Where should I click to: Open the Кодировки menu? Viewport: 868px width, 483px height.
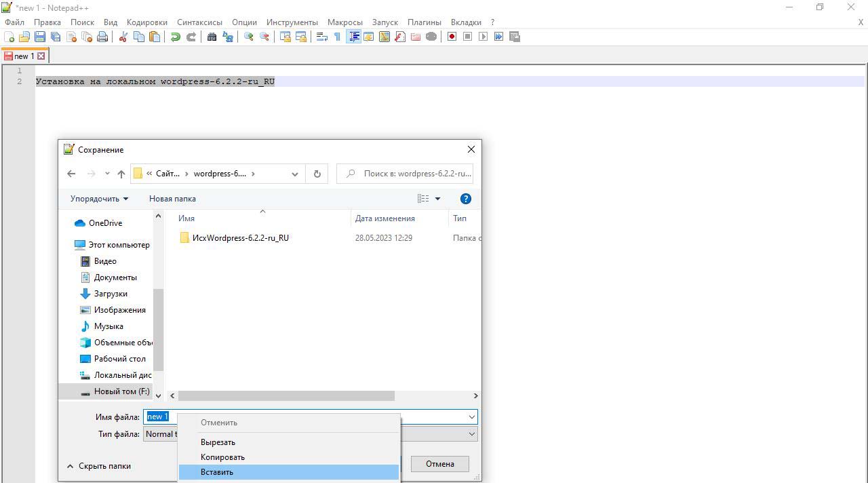point(148,22)
